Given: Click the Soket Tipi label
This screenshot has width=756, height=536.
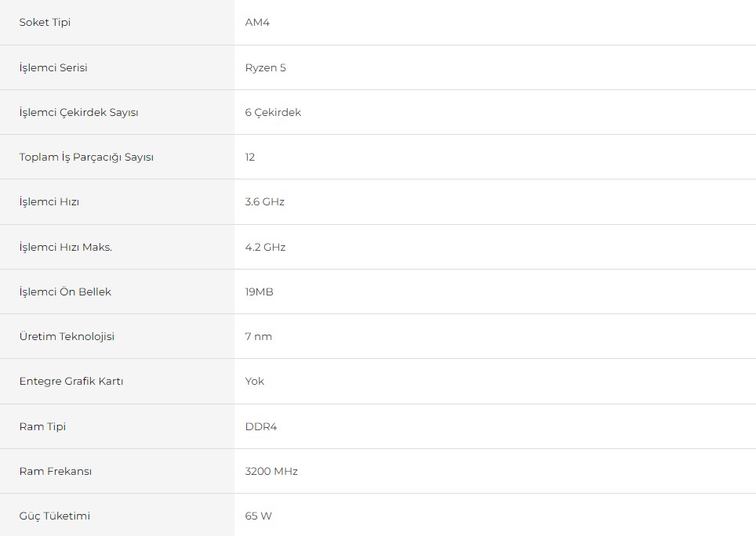Looking at the screenshot, I should [45, 23].
